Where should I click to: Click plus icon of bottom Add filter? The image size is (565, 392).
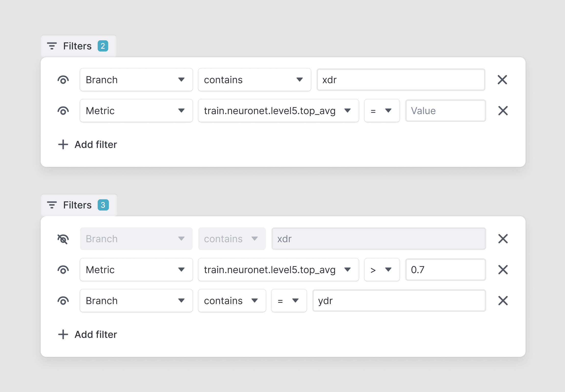63,334
